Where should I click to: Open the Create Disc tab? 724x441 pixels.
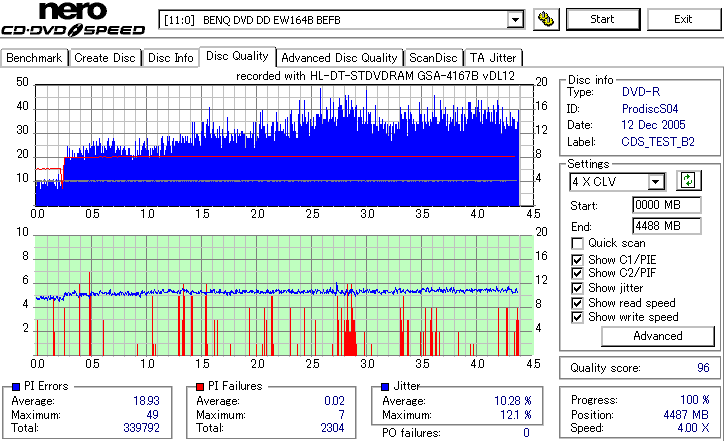pyautogui.click(x=105, y=58)
